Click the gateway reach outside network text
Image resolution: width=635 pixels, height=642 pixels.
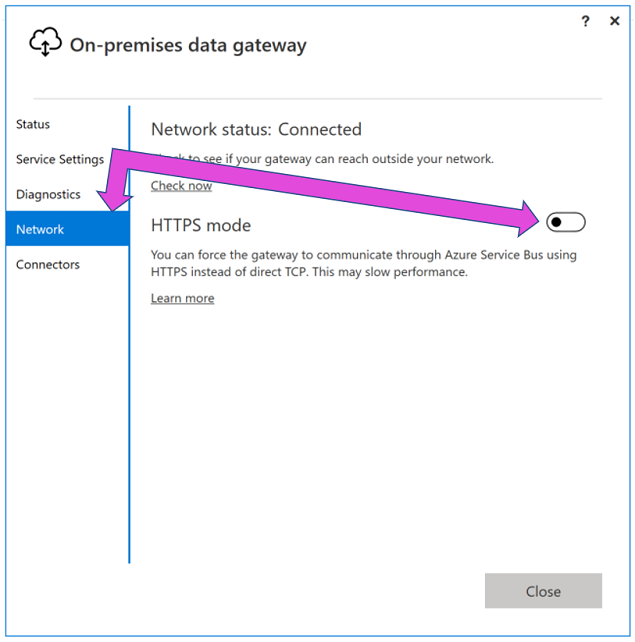coord(322,159)
